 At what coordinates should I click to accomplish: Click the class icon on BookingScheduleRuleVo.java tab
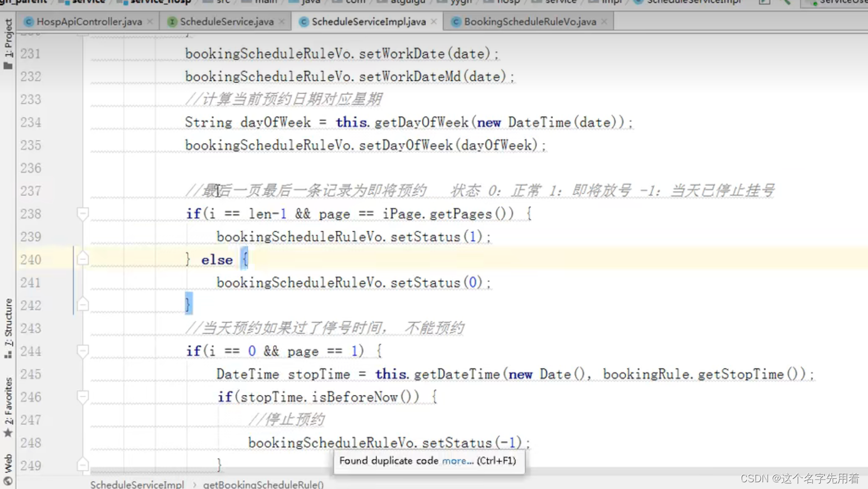pos(456,22)
